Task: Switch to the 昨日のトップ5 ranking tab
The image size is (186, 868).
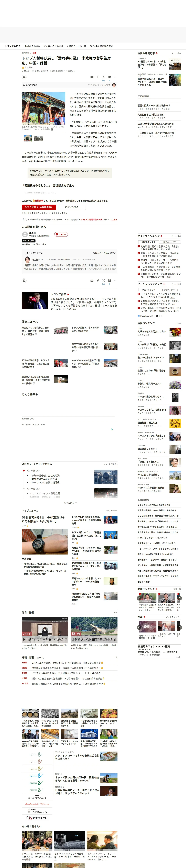Action: [x=170, y=242]
